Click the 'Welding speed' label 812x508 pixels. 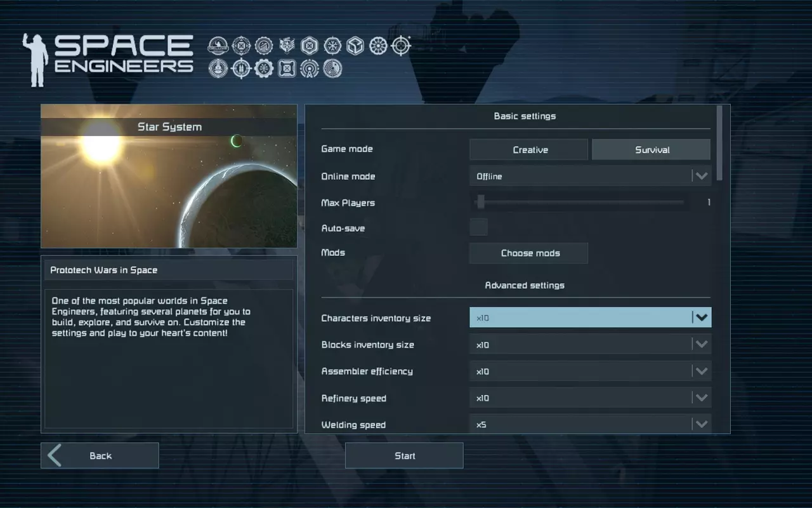click(353, 425)
